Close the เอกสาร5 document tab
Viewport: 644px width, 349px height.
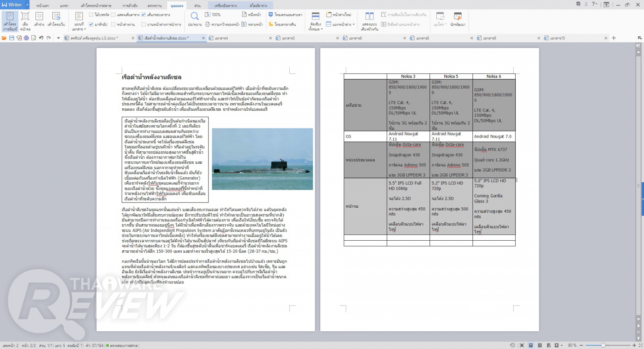click(338, 38)
